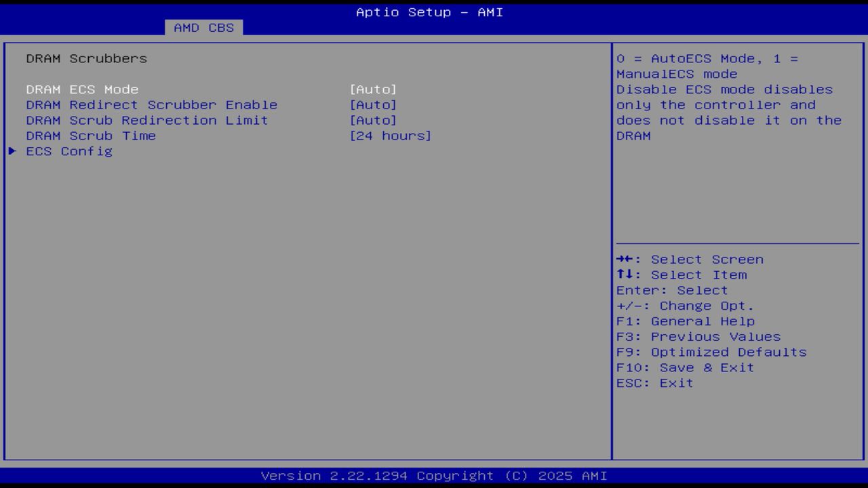
Task: Select the DRAM Scrubbers heading
Action: [86, 58]
